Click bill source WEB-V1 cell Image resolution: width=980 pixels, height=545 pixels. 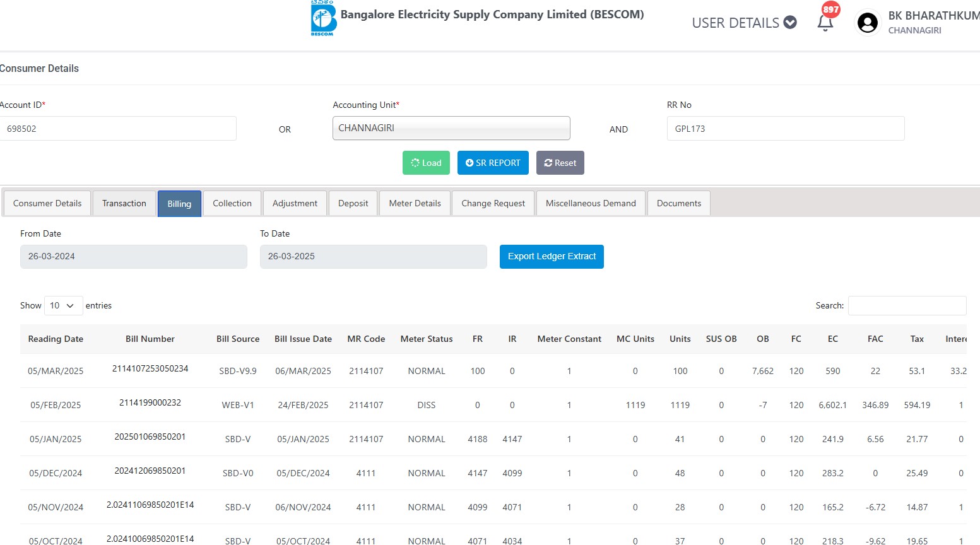click(x=238, y=405)
